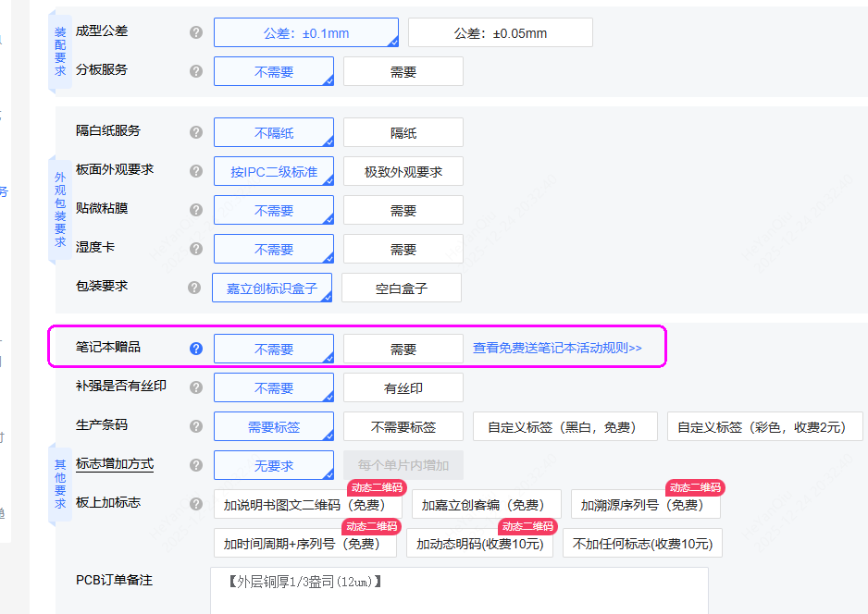Click help icon next to 分板服务
The height and width of the screenshot is (614, 868).
[196, 71]
